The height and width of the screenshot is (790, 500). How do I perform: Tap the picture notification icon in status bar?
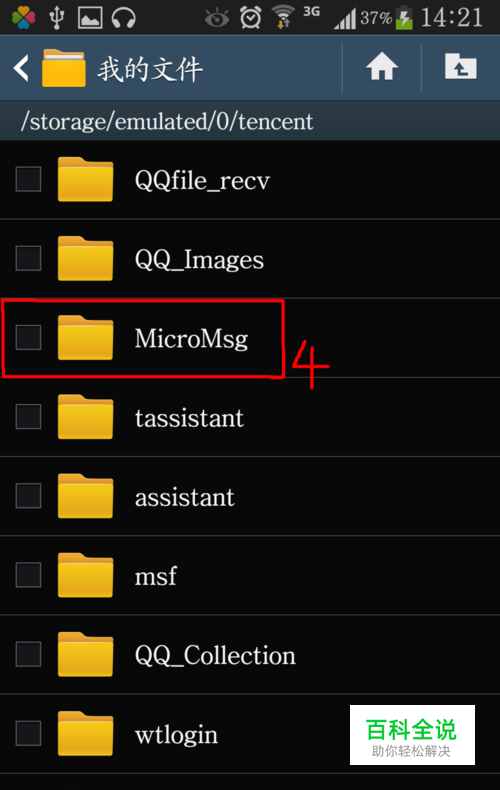tap(90, 18)
